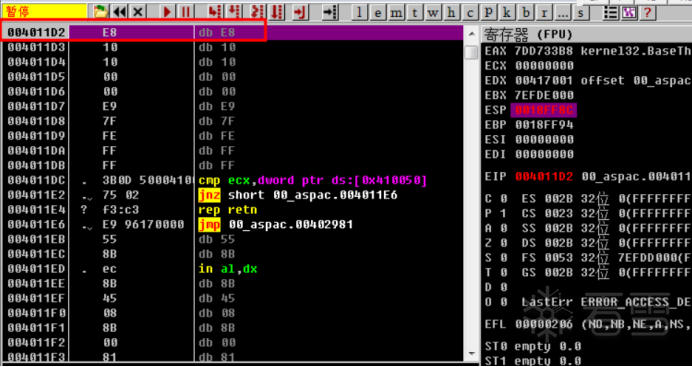
Task: Close the debugged program (X icon)
Action: 138,12
